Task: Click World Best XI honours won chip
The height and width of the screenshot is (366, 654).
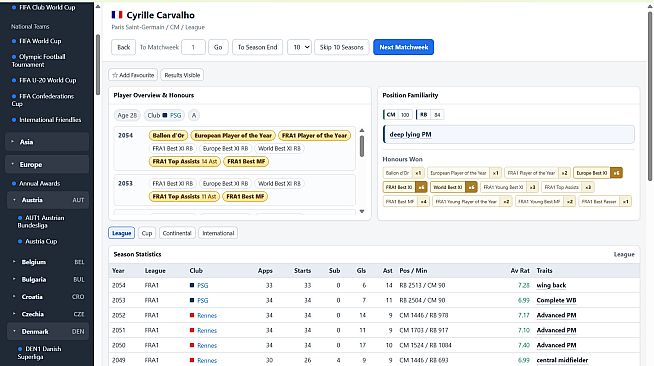Action: pos(453,187)
